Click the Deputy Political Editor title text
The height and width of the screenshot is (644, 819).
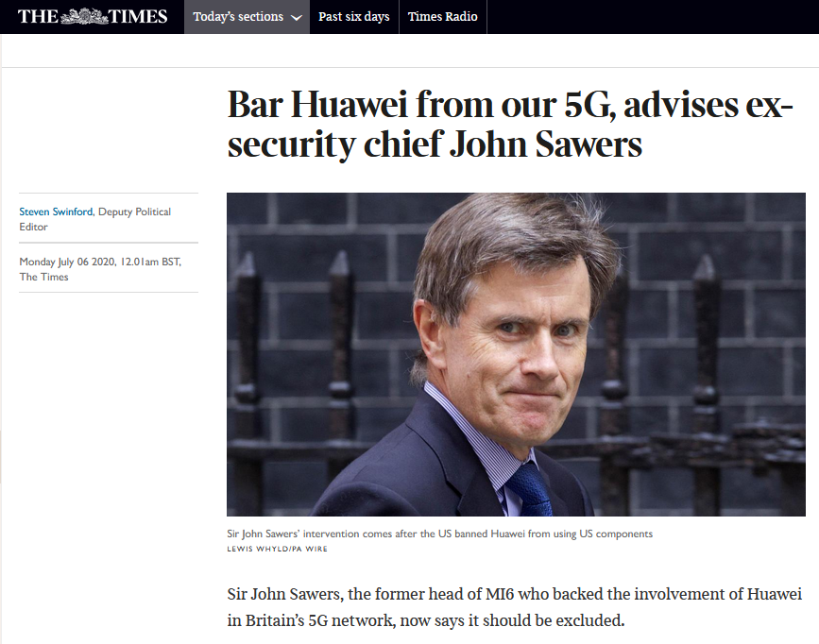coord(133,212)
